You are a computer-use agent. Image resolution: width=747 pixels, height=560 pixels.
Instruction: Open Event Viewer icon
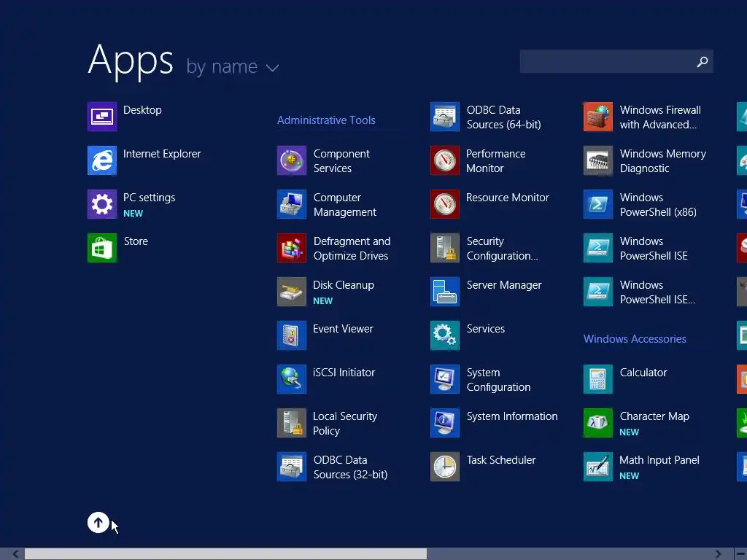tap(292, 335)
